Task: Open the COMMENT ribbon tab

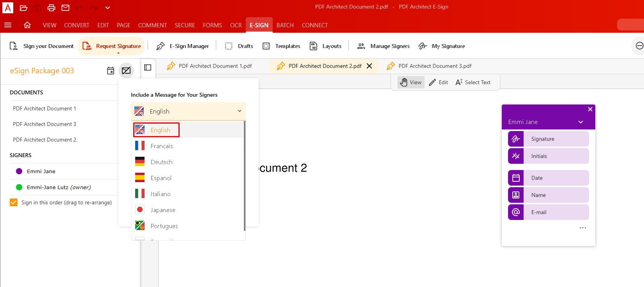Action: 152,25
